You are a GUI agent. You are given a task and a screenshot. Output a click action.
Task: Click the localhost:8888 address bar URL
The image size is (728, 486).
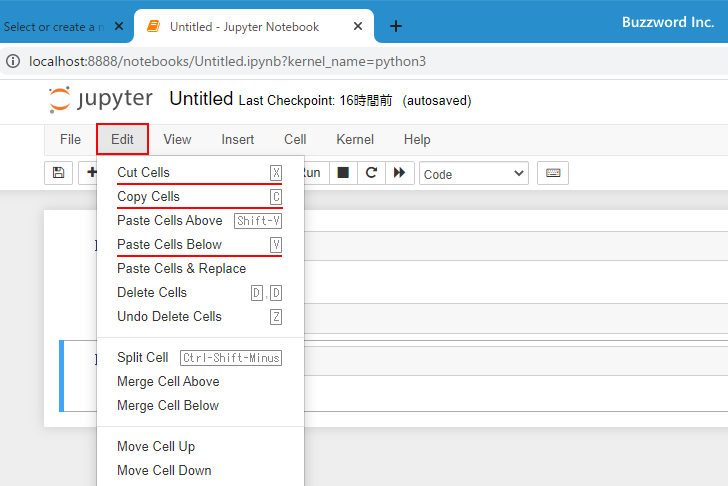pos(228,61)
